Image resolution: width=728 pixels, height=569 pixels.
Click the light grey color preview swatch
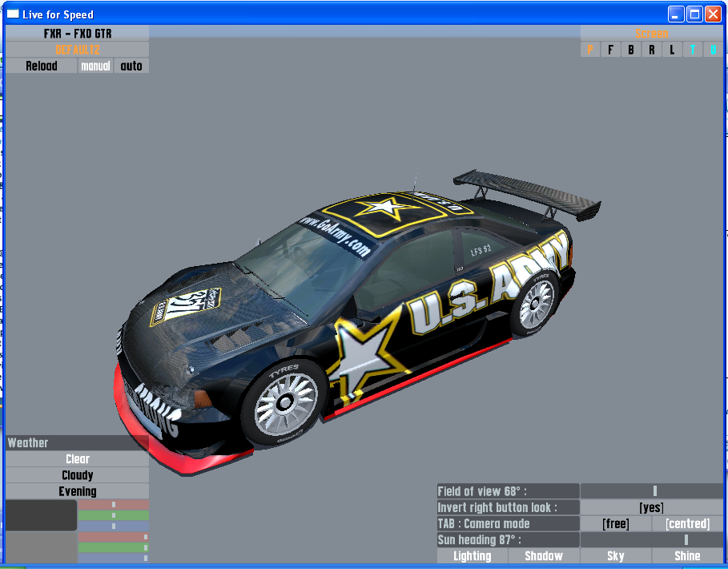click(x=42, y=547)
